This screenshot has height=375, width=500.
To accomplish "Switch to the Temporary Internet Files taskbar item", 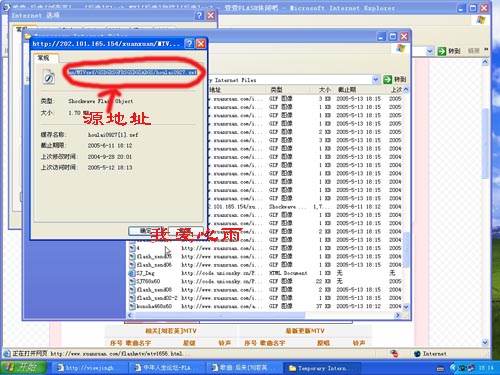I will point(322,368).
